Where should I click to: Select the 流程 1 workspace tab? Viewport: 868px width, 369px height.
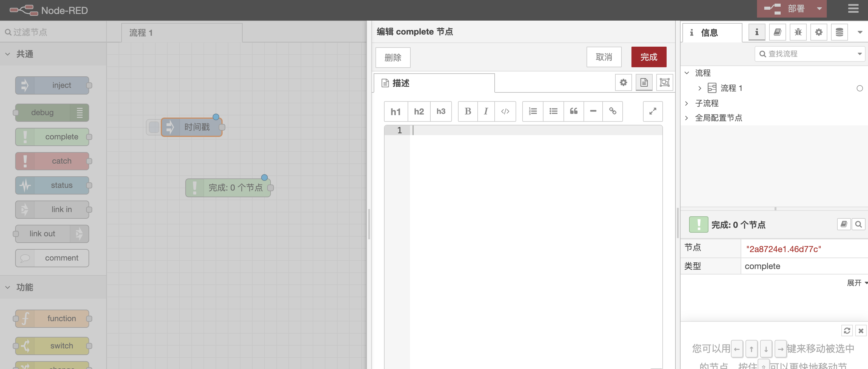tap(182, 33)
